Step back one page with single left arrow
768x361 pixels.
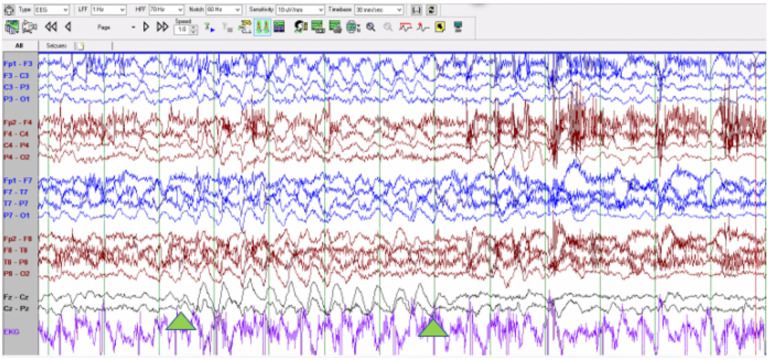(x=68, y=27)
